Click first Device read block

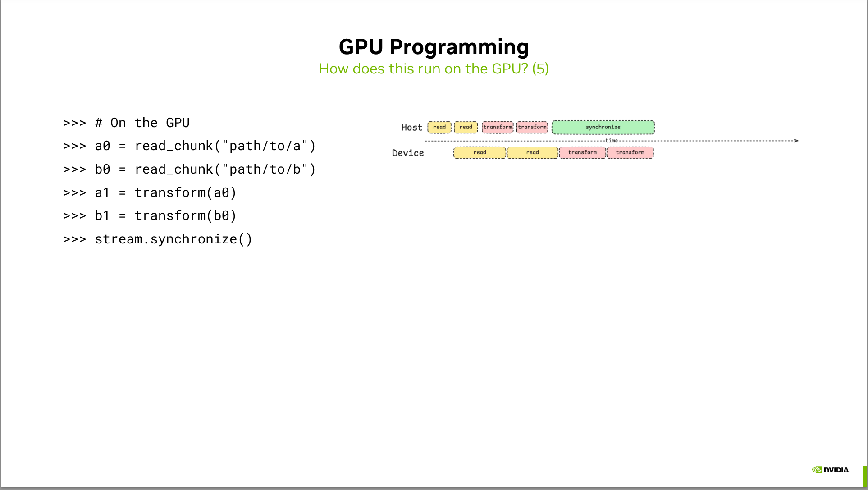(x=480, y=152)
